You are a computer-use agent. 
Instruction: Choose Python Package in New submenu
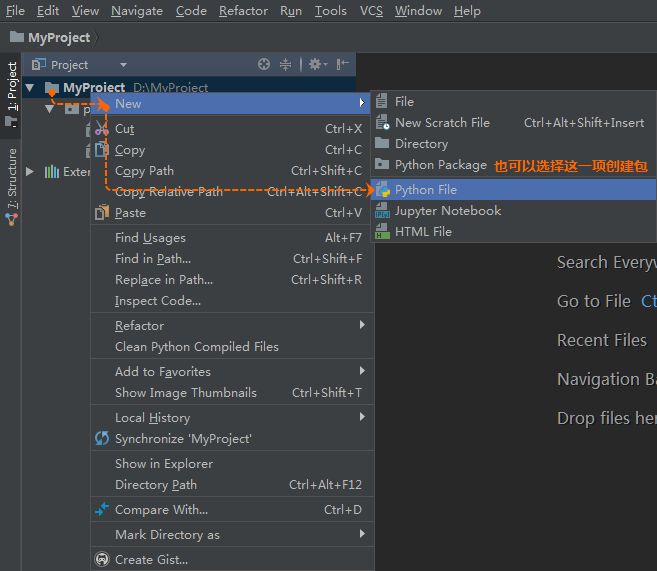pos(440,165)
